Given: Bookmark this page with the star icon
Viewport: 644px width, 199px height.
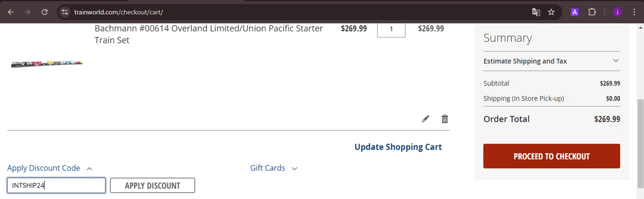Looking at the screenshot, I should 551,12.
